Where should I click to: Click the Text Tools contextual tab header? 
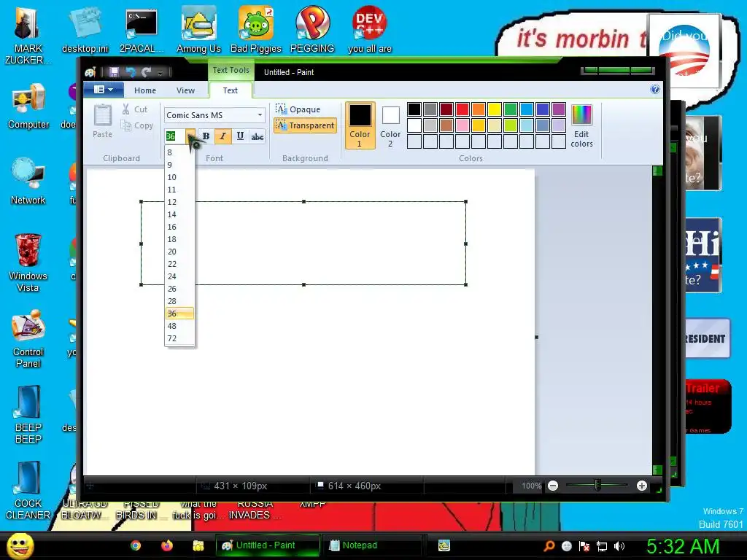231,71
